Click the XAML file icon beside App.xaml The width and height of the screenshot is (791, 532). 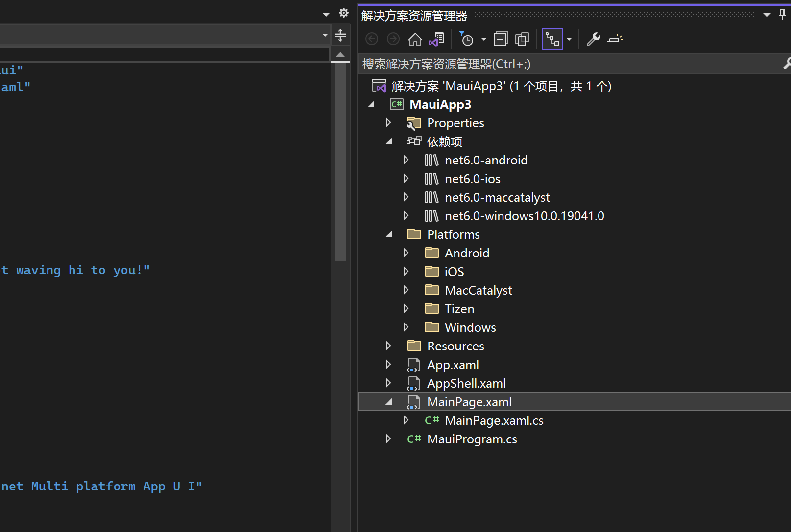(414, 365)
